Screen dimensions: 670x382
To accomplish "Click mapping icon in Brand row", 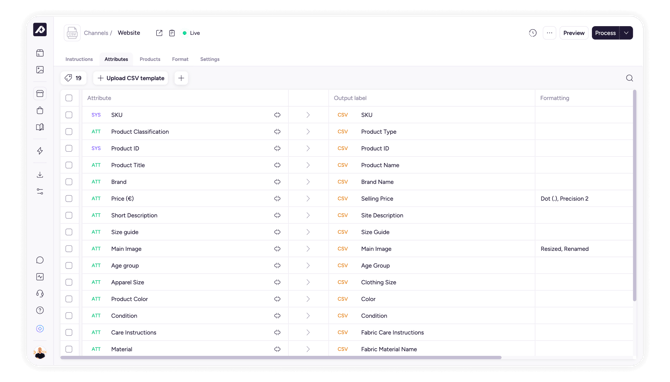I will coord(277,182).
